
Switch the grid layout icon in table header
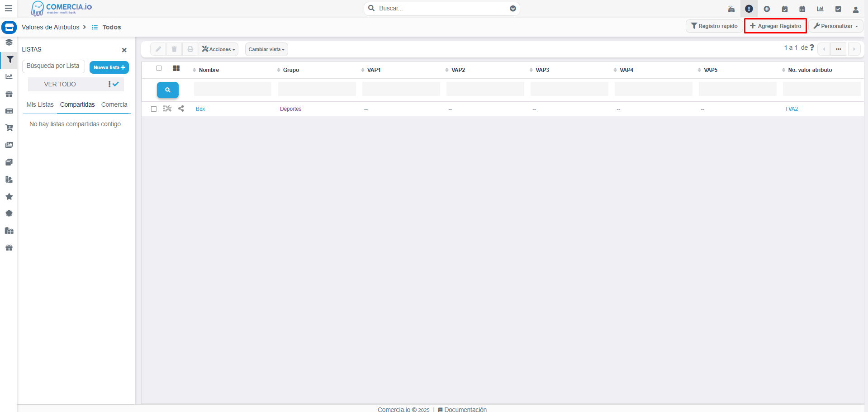(x=176, y=68)
